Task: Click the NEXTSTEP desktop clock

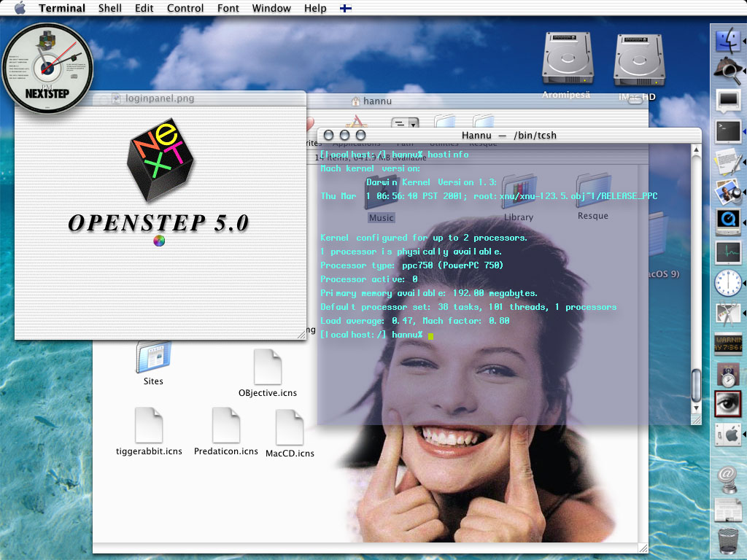Action: pos(47,69)
